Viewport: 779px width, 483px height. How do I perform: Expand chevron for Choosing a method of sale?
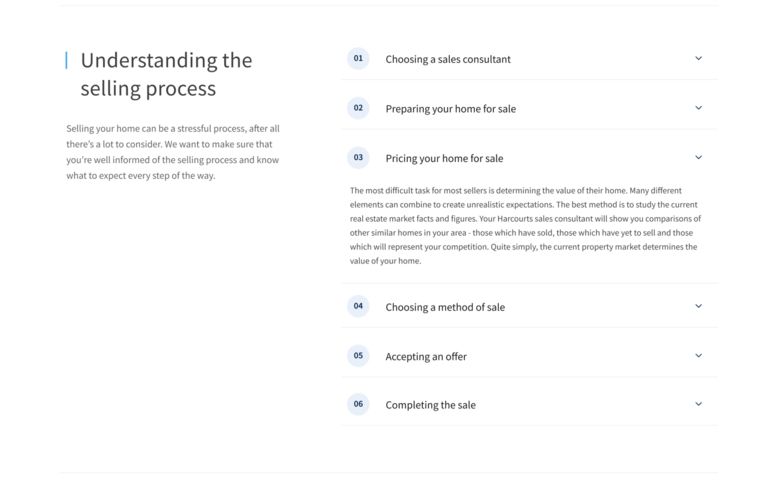tap(698, 306)
